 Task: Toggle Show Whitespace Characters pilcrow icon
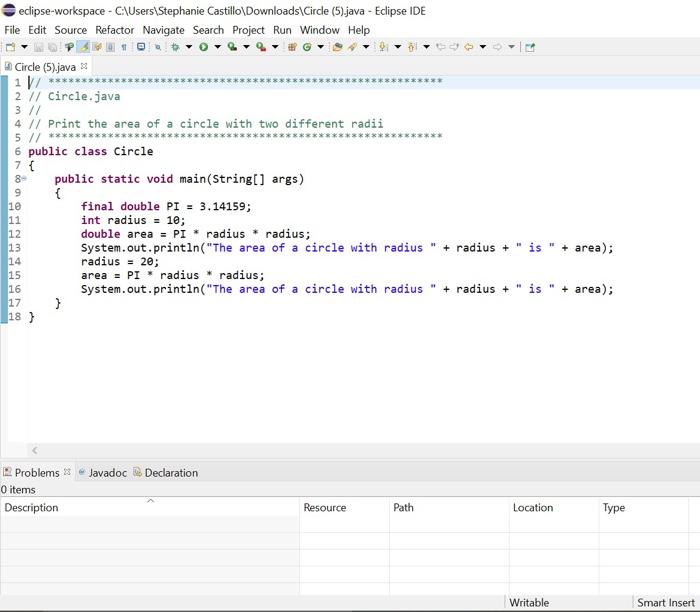(124, 47)
